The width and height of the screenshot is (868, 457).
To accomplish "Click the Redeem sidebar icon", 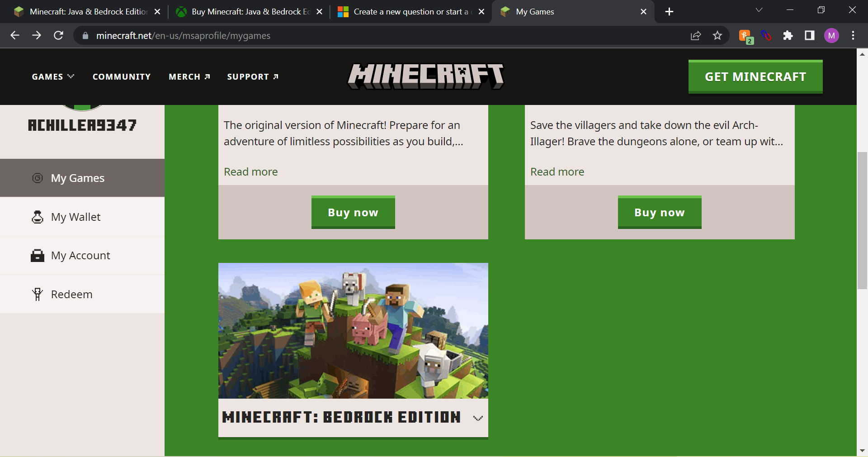I will click(38, 294).
